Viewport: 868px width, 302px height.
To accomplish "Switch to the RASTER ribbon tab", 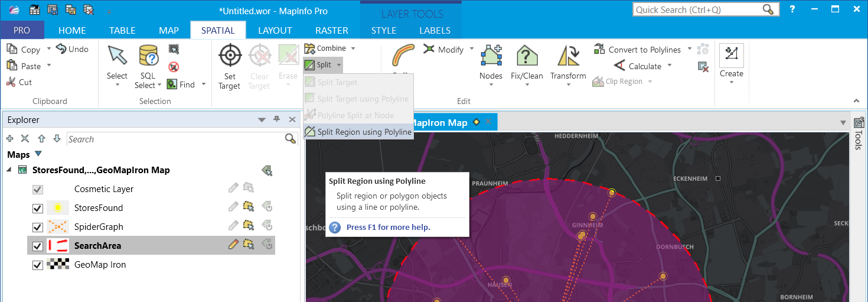I will click(x=331, y=30).
